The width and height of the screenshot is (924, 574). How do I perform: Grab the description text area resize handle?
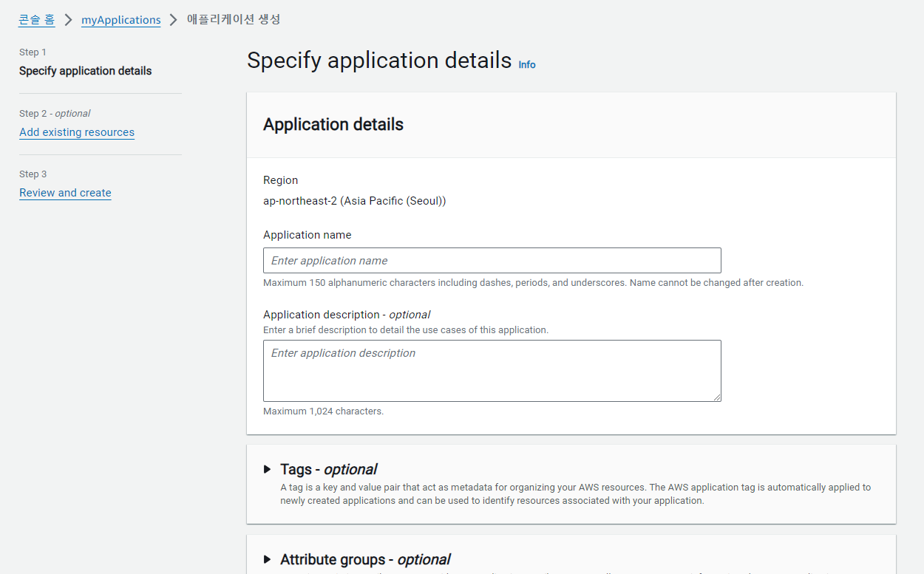coord(717,397)
